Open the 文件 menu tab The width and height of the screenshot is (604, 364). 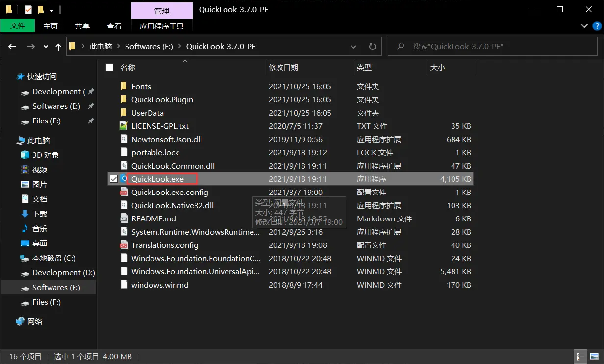(18, 26)
